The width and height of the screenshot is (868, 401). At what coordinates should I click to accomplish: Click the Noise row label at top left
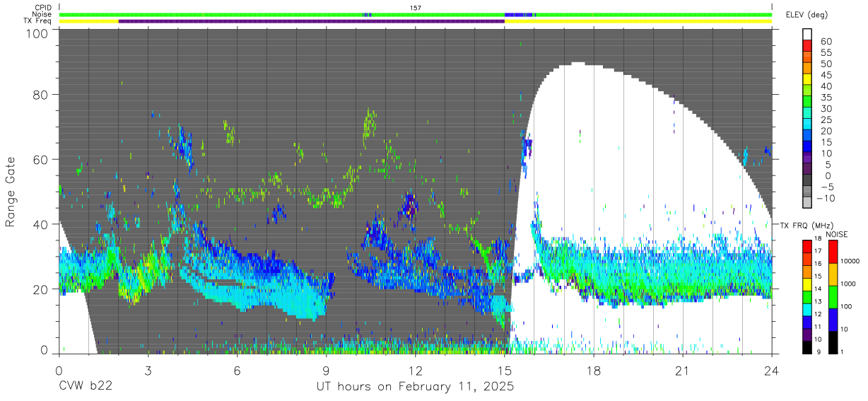pos(43,14)
